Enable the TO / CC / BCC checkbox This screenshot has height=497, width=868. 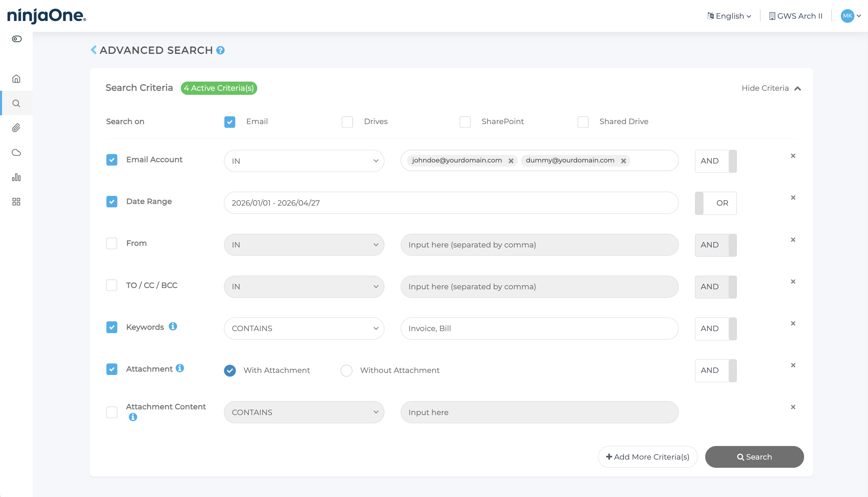[111, 285]
